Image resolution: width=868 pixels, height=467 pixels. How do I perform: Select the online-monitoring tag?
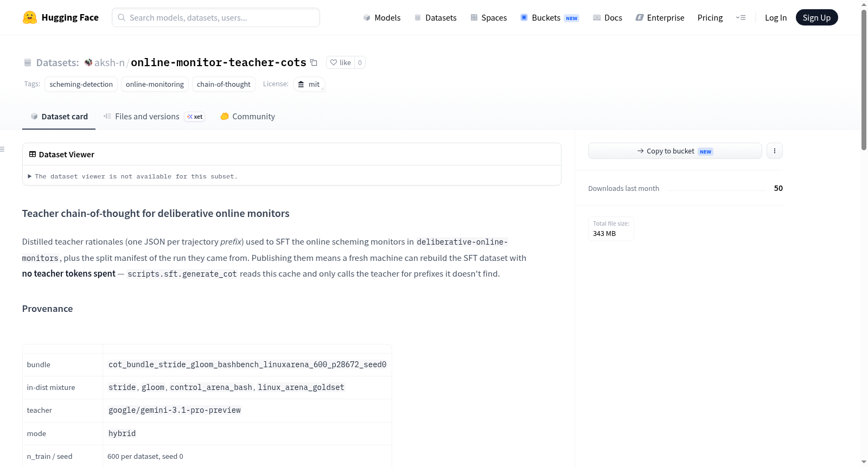point(155,84)
